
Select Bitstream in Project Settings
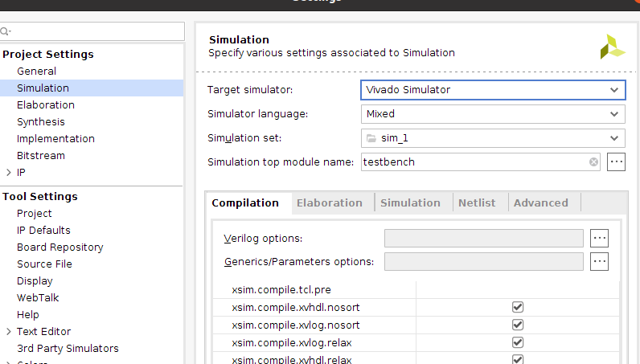pos(41,155)
